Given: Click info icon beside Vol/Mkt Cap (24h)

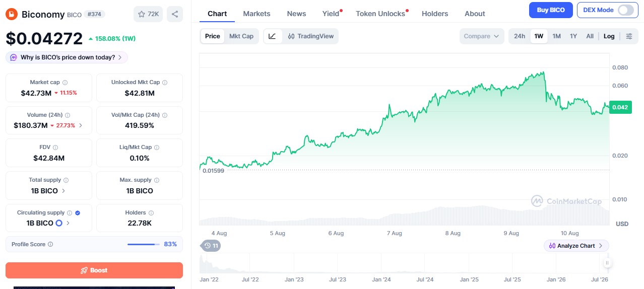Looking at the screenshot, I should click(166, 115).
